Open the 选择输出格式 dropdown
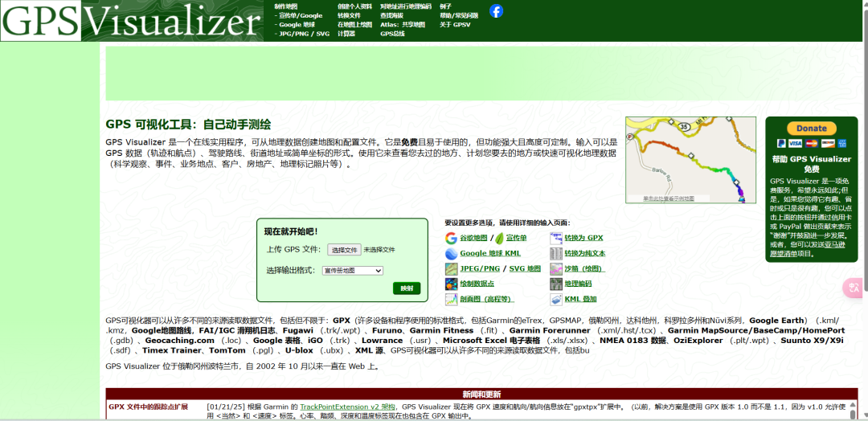868x421 pixels. point(353,271)
